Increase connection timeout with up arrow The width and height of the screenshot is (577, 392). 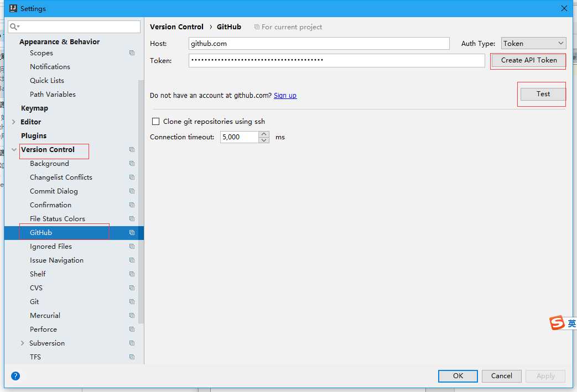(x=264, y=134)
